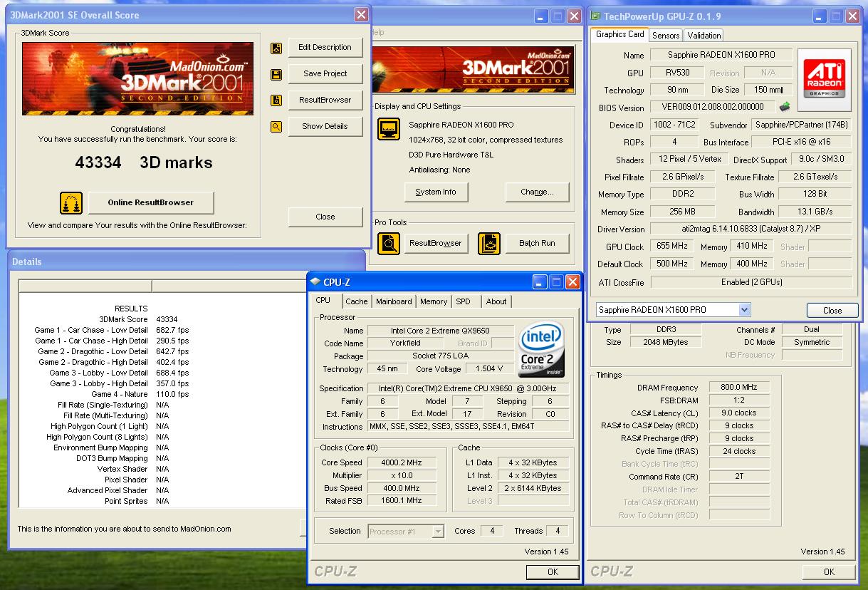Click OK in the rear CPU-Z memory window

click(829, 572)
